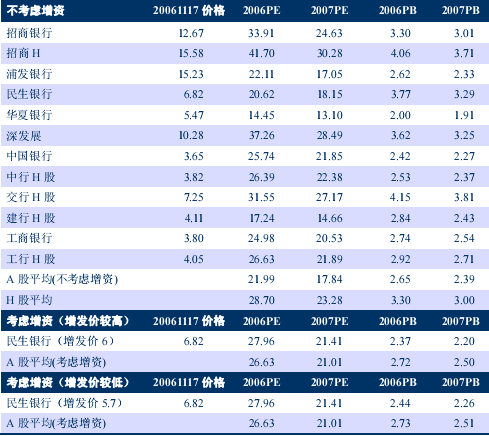This screenshot has height=436, width=489.
Task: Click 建行 H 股 2007PE value 14.66
Action: pos(329,218)
